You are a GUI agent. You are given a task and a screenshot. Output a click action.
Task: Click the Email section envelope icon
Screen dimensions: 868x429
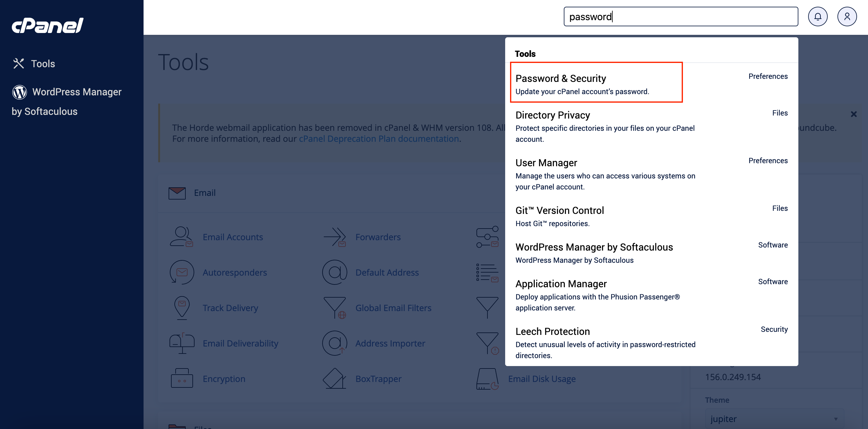pyautogui.click(x=177, y=193)
